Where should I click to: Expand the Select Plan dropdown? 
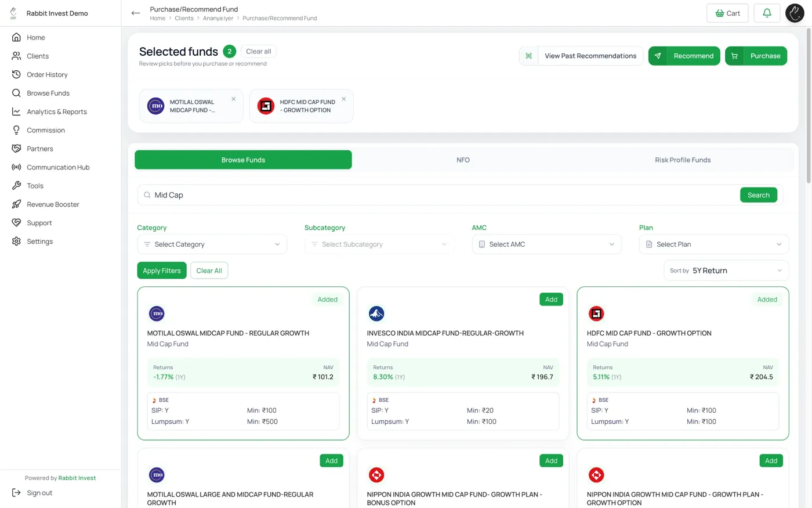(x=714, y=244)
